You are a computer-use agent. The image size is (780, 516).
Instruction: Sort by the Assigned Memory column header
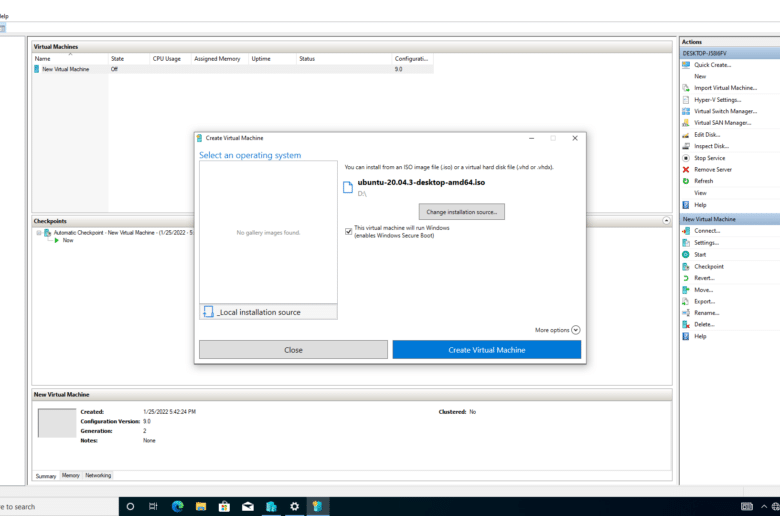[x=219, y=59]
